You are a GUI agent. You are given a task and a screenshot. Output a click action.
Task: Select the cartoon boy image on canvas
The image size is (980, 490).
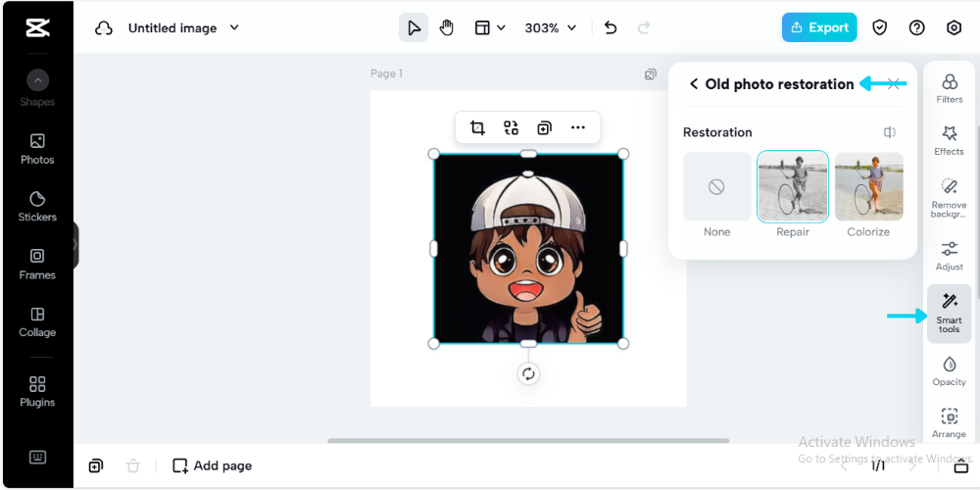click(529, 249)
